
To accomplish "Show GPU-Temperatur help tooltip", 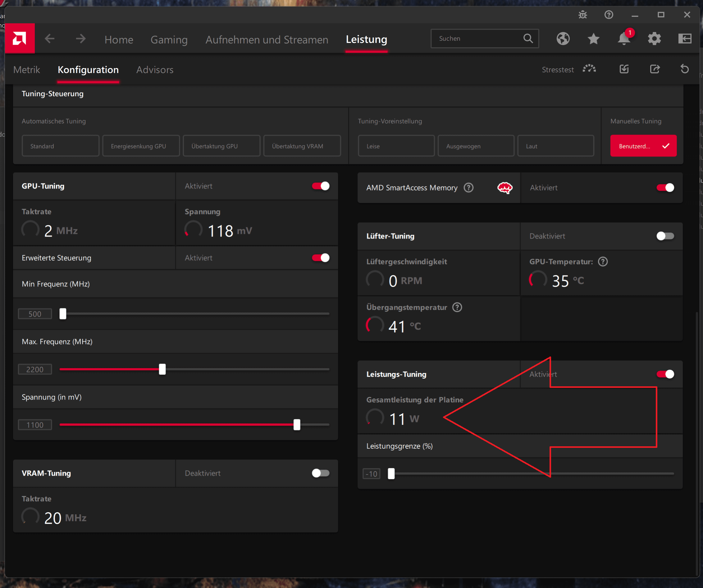I will (x=603, y=262).
